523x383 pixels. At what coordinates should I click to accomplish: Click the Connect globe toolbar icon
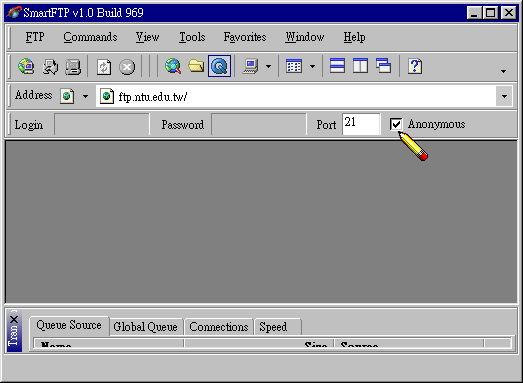[x=26, y=66]
